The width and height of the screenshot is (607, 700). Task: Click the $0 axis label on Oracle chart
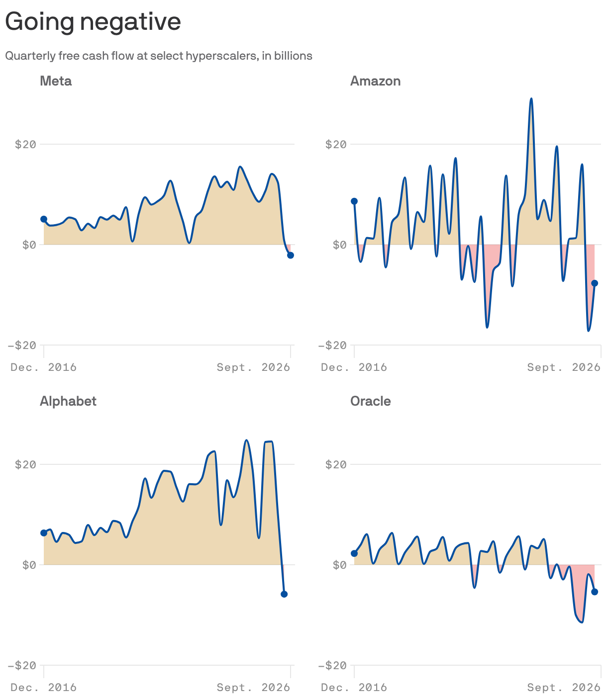point(340,565)
